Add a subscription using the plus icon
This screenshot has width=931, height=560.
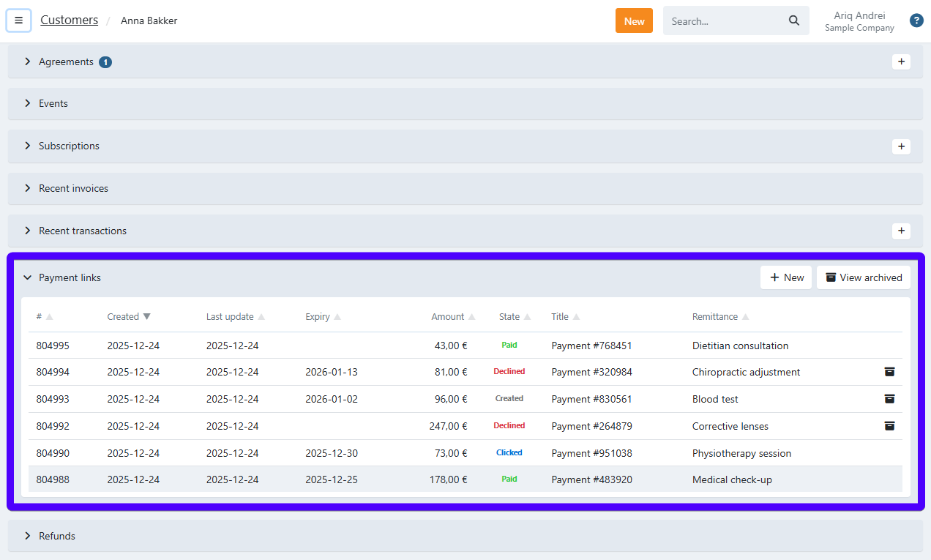[x=901, y=146]
